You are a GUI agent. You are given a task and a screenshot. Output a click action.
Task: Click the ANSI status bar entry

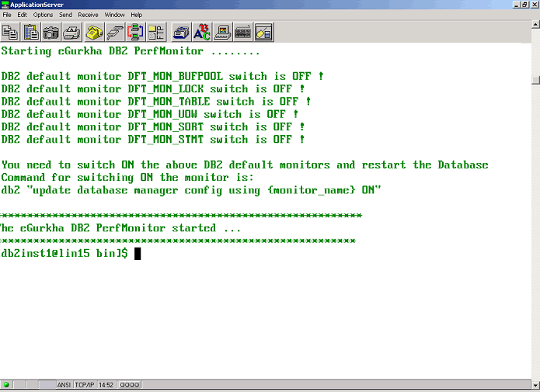click(x=64, y=384)
